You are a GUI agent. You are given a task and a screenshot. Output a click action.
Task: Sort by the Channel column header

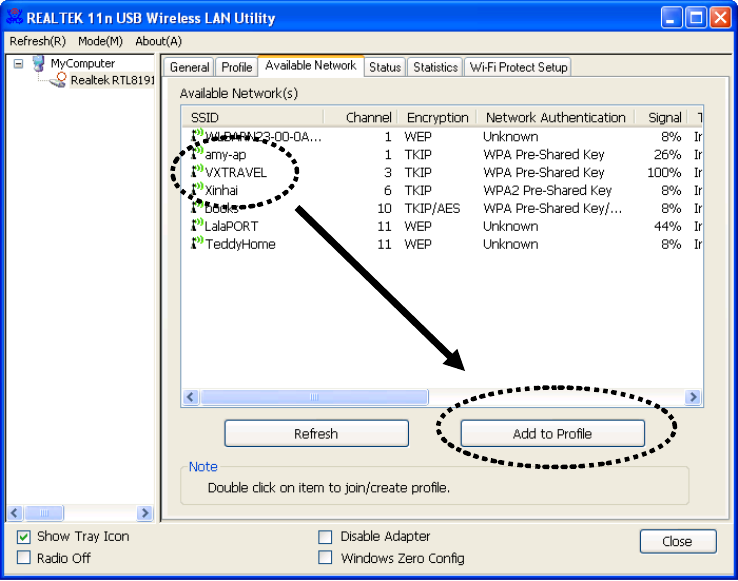(361, 117)
